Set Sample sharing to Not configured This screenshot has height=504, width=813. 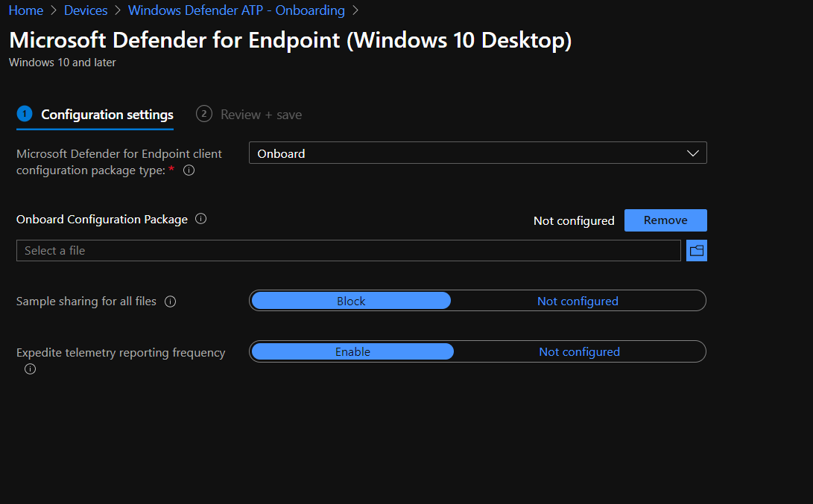(578, 300)
